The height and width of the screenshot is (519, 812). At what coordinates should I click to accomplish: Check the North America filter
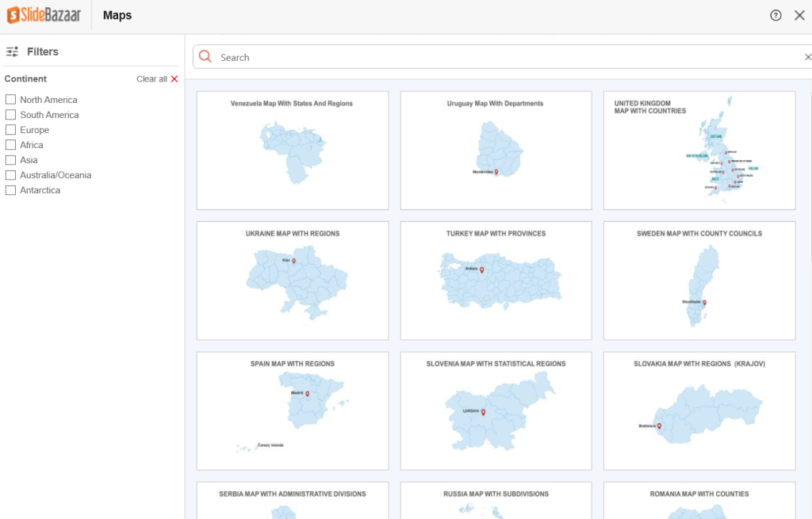(x=11, y=100)
